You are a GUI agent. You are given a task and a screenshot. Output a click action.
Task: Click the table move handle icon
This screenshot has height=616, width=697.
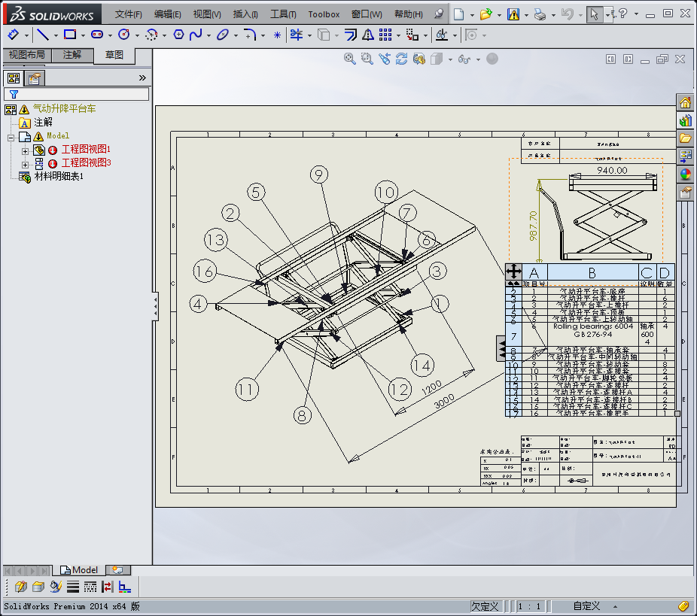[x=513, y=272]
